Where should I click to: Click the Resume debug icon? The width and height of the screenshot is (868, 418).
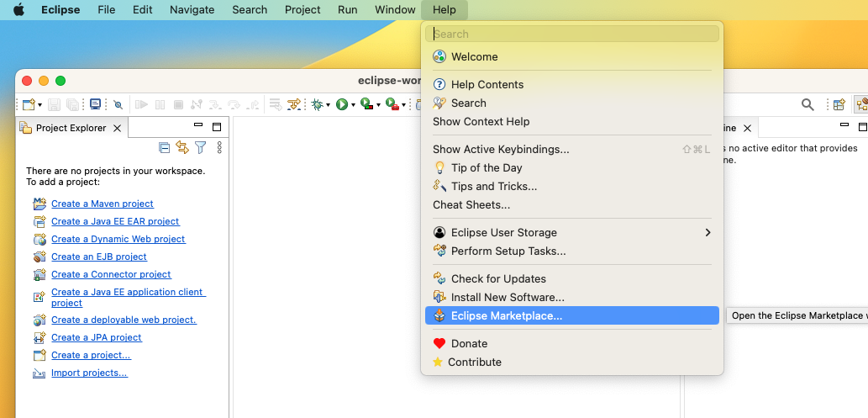(x=142, y=104)
